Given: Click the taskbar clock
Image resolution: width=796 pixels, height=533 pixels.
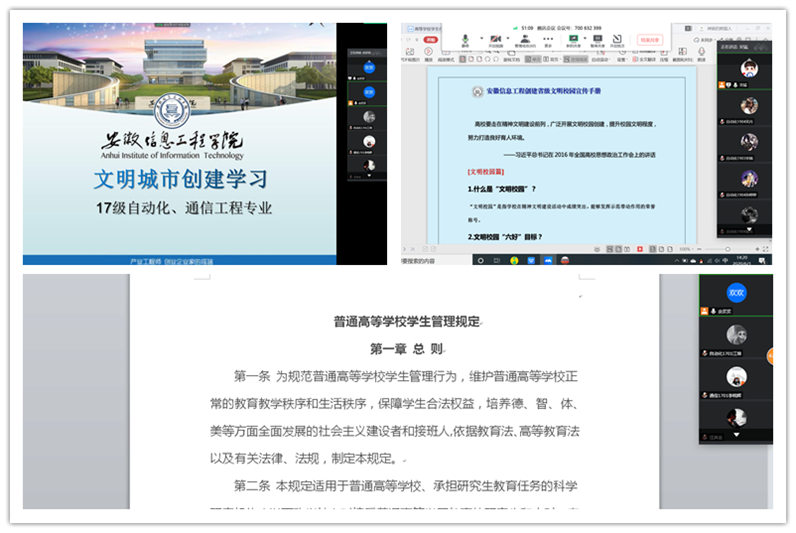Looking at the screenshot, I should coord(742,260).
